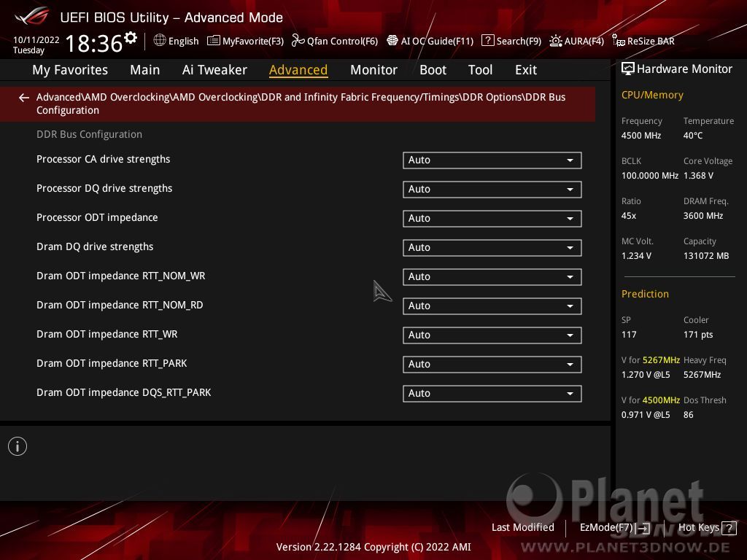Open Processor DQ drive strengths dropdown
This screenshot has width=747, height=560.
pos(492,190)
